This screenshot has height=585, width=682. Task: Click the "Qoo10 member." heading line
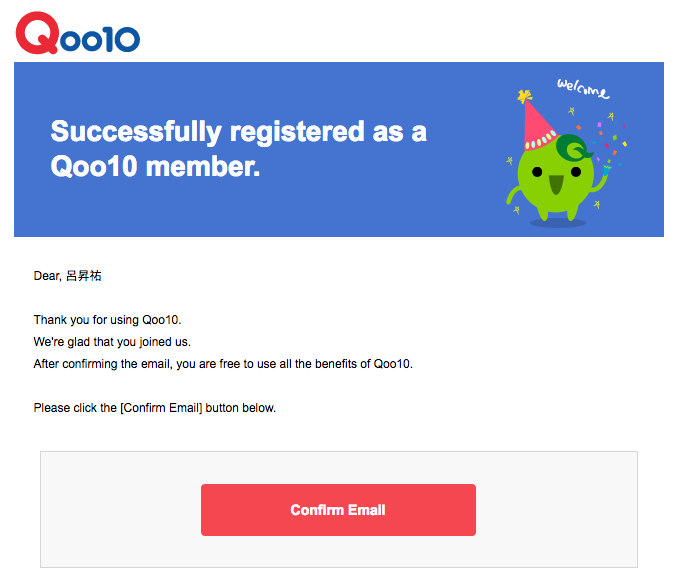pyautogui.click(x=155, y=167)
